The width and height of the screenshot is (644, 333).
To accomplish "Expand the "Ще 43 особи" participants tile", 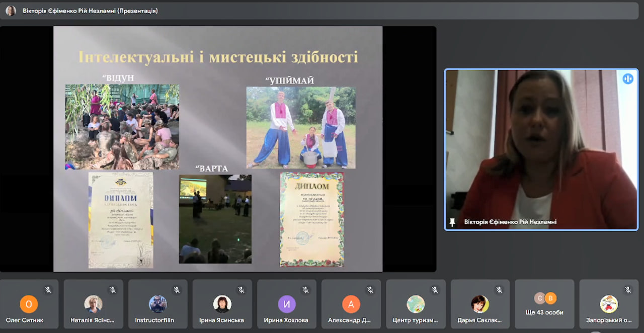I will click(x=544, y=304).
